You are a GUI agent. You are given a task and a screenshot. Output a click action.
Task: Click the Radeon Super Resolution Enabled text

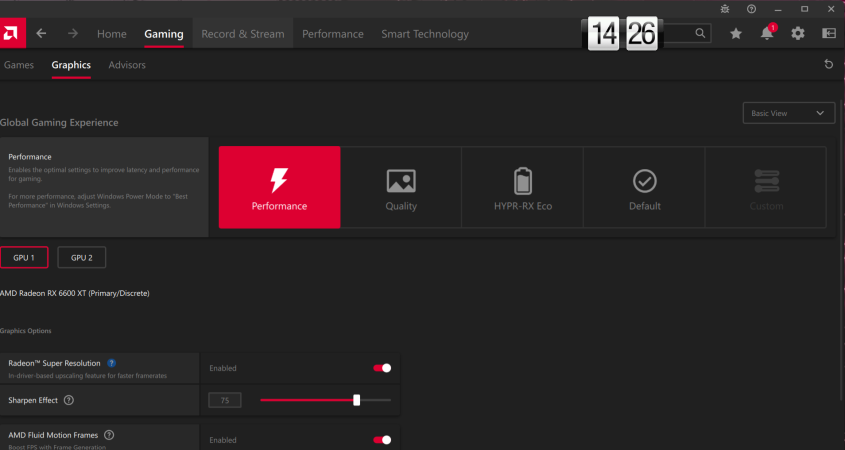coord(223,368)
